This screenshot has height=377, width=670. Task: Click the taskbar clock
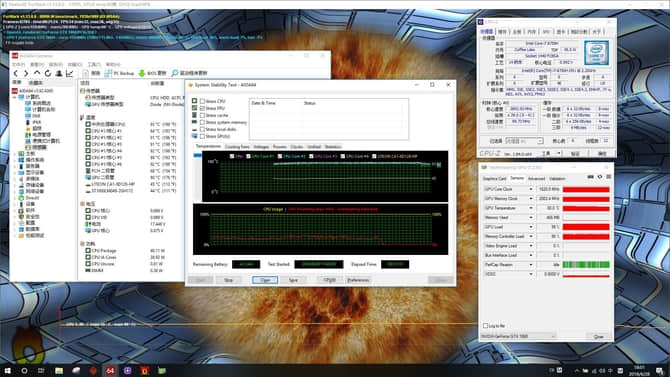pos(640,370)
